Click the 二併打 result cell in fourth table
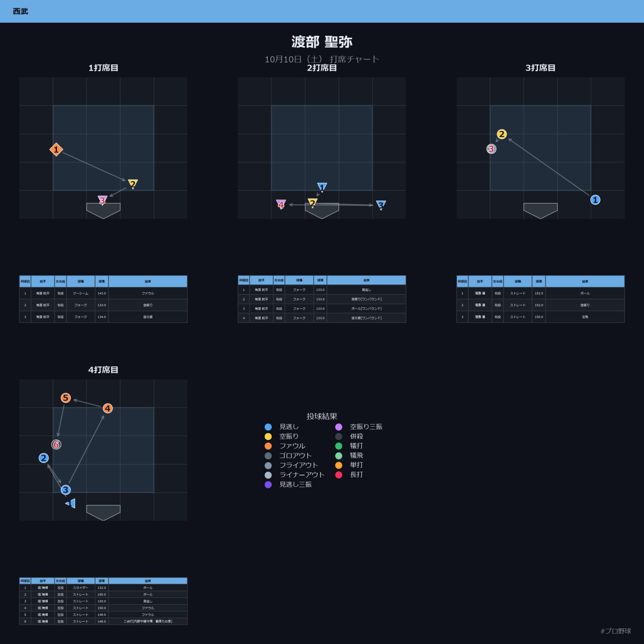The width and height of the screenshot is (644, 644). [x=148, y=621]
